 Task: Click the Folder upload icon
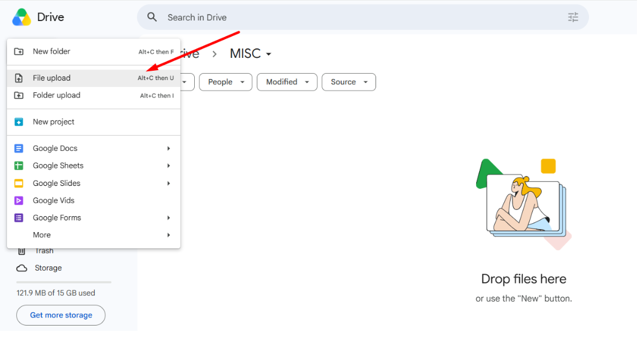[19, 95]
